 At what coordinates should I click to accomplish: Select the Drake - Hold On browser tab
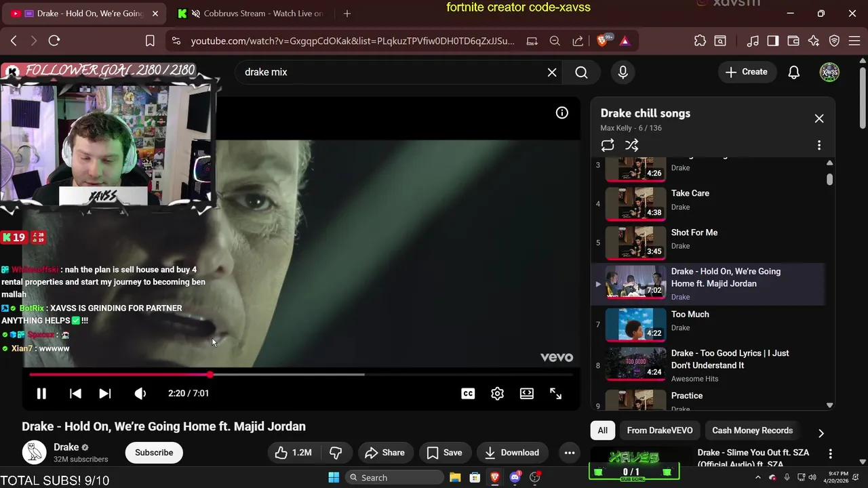85,14
